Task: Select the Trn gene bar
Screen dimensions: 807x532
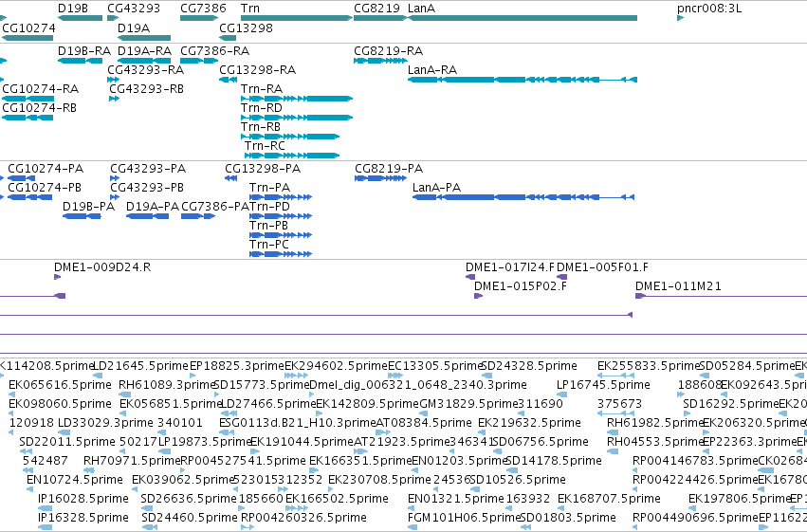Action: pyautogui.click(x=297, y=18)
